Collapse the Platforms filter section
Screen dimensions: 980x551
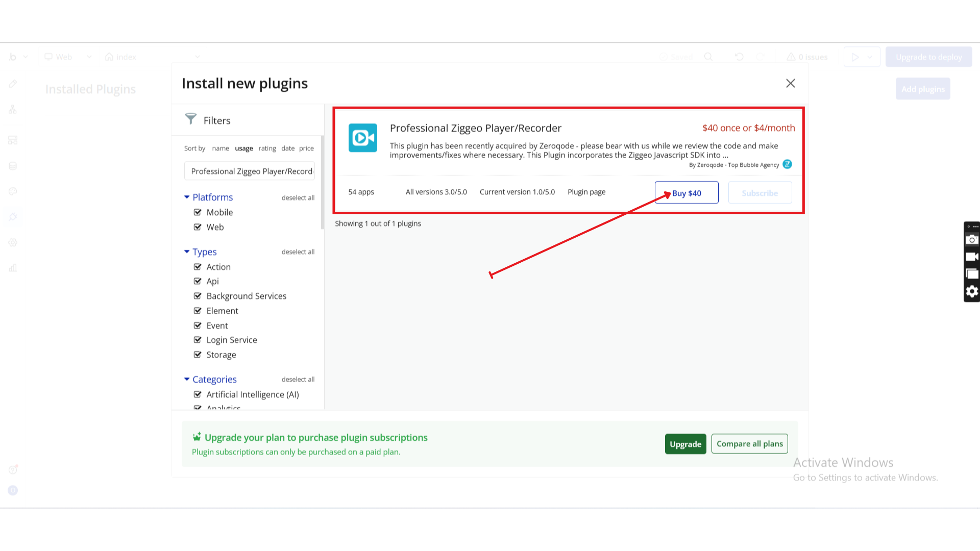click(x=187, y=197)
